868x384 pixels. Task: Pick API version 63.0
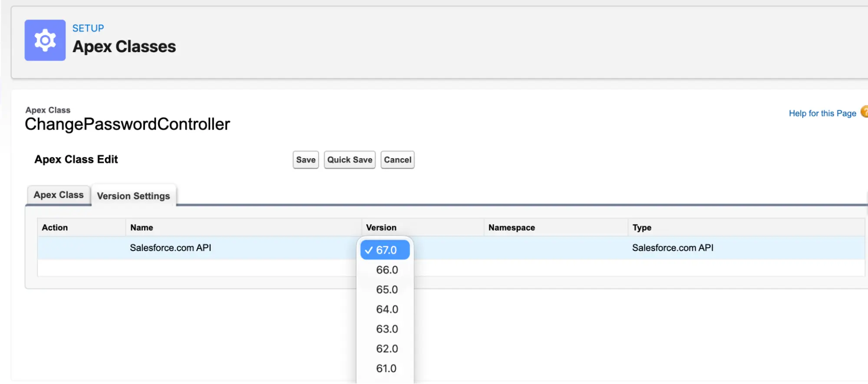point(387,329)
